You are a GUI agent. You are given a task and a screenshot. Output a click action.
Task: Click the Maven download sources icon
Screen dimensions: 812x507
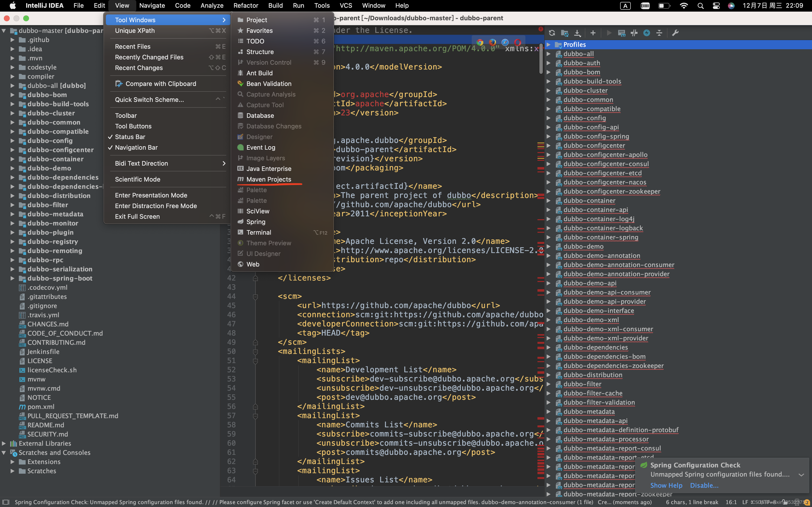577,33
